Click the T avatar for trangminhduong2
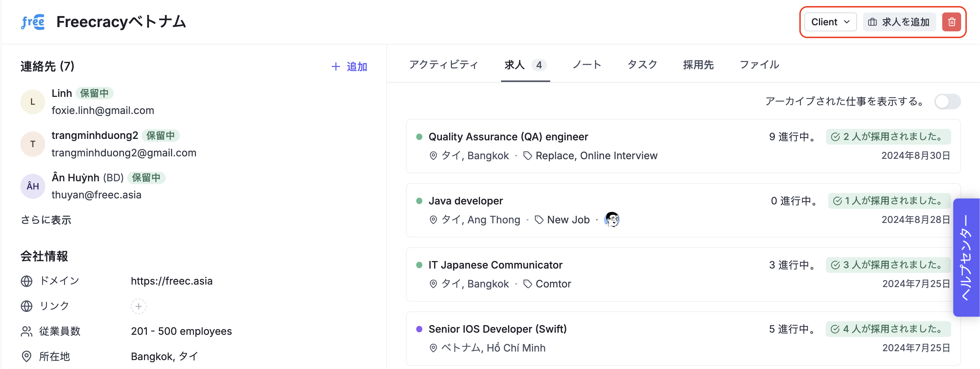Screen dimensions: 980x369 (x=33, y=144)
